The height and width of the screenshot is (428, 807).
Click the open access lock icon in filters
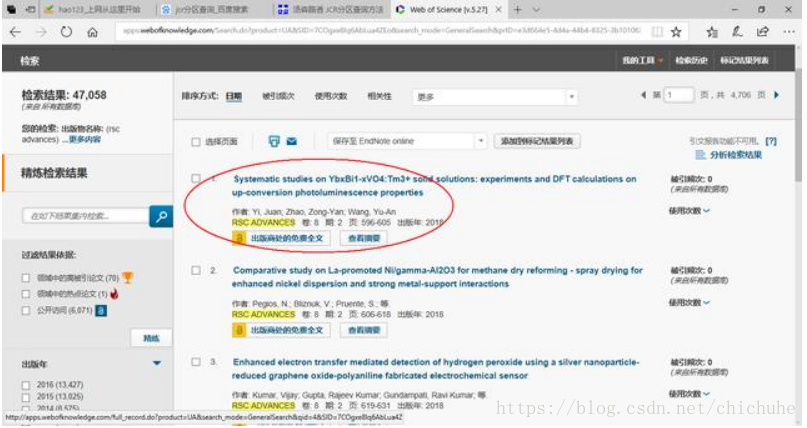pos(101,310)
